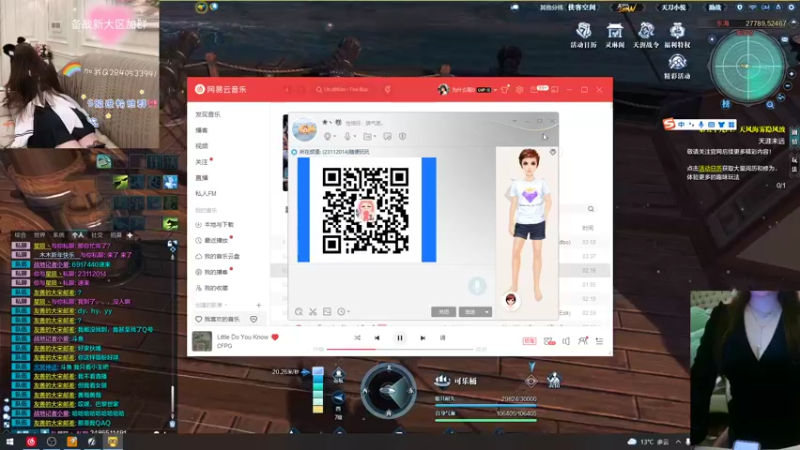Click the NetEase search input field

[x=347, y=90]
